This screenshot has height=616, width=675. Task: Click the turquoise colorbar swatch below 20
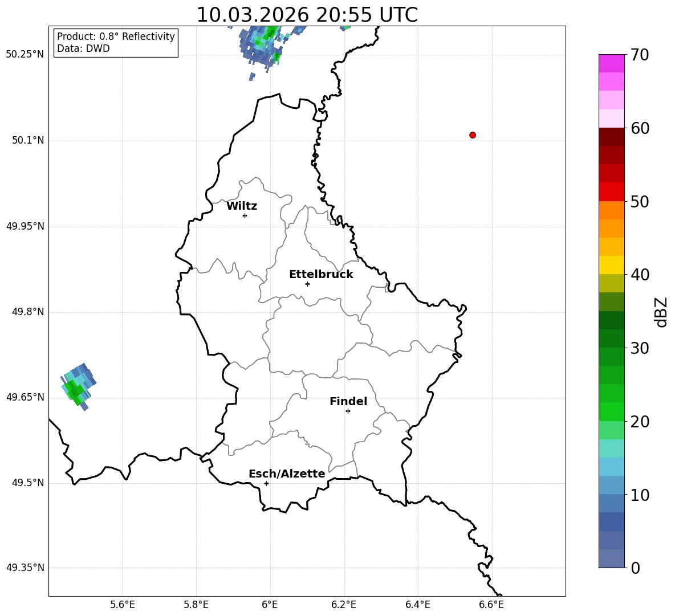[611, 448]
